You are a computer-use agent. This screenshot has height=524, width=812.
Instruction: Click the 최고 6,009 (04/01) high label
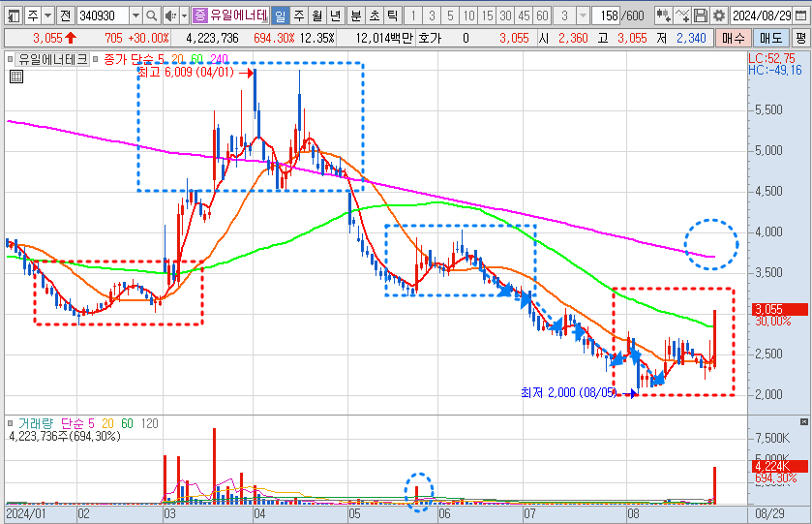[186, 73]
